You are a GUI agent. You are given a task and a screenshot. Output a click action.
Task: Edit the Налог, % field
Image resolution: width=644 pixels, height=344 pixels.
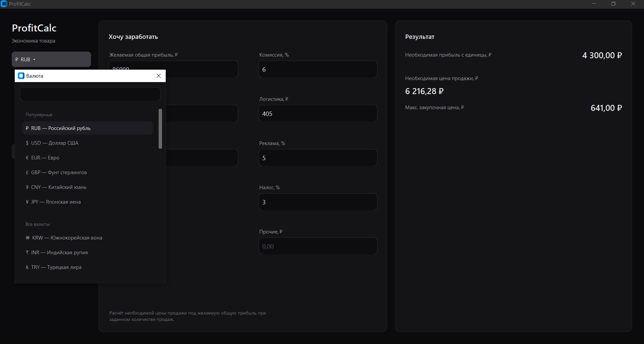click(x=318, y=202)
